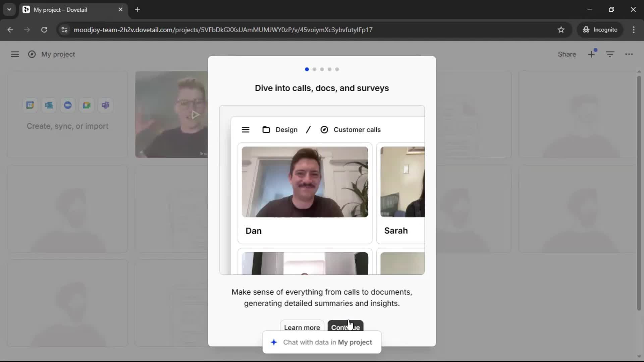644x362 pixels.
Task: Expand the browser tab search dropdown
Action: click(9, 9)
